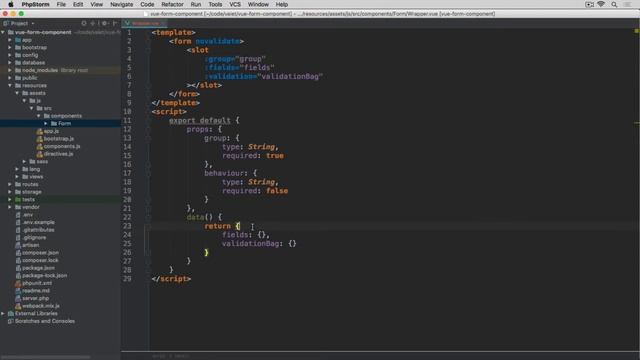Click 'novalidate' attribute on line 2
Viewport: 640px width, 360px height.
[x=217, y=41]
